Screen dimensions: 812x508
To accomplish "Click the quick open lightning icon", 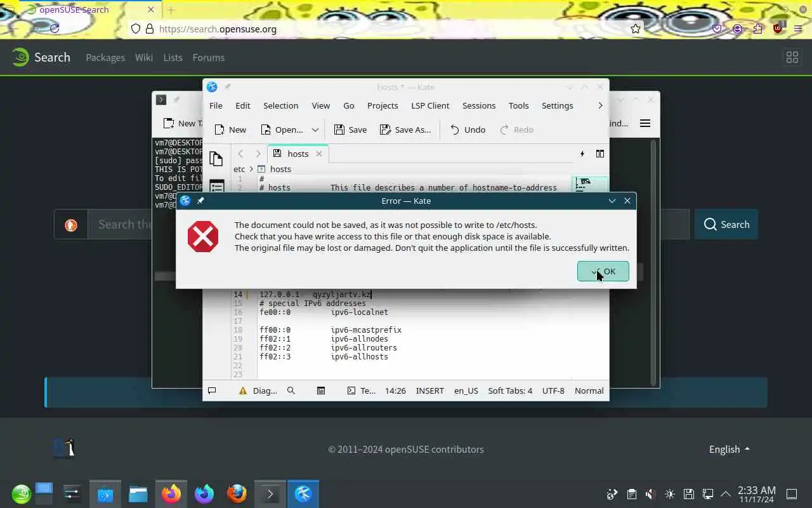I will pos(582,154).
